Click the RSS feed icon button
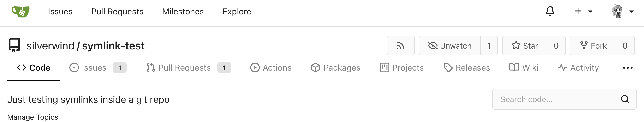The height and width of the screenshot is (122, 644). click(400, 45)
